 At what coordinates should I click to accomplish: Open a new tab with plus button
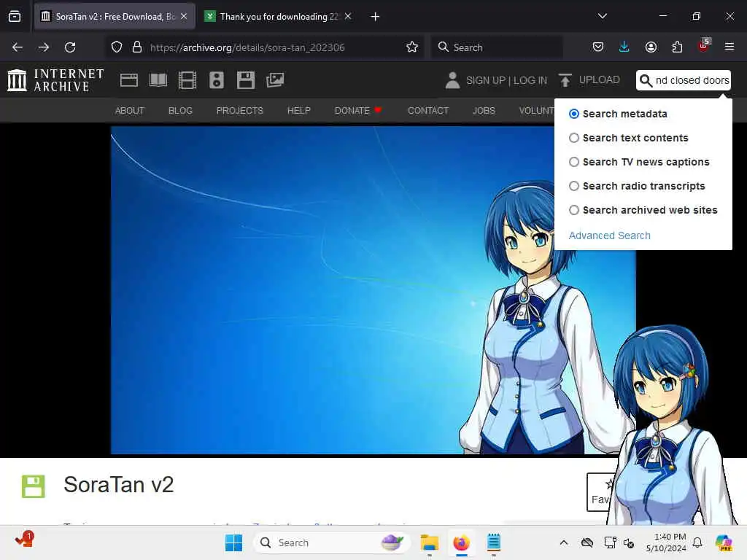pos(376,17)
